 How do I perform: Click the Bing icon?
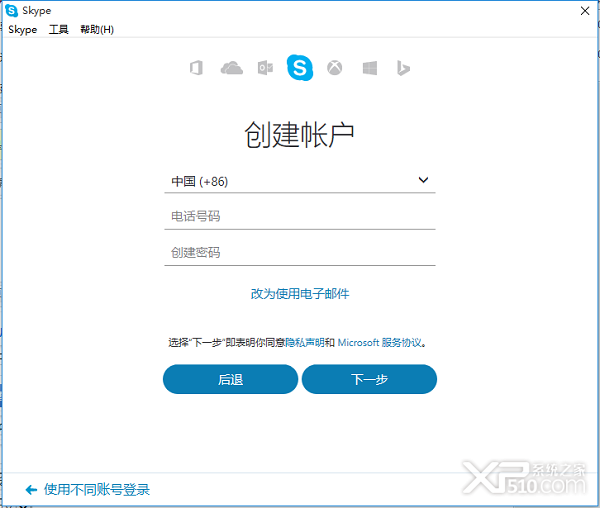pyautogui.click(x=403, y=68)
